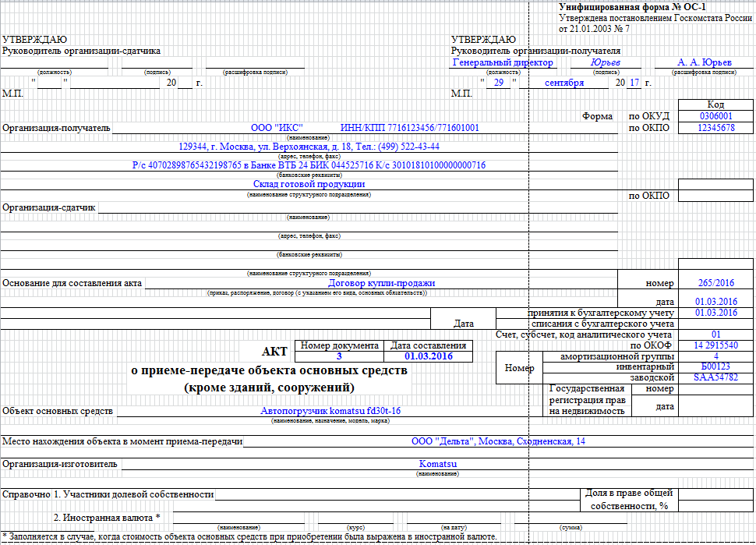Click the asset name "Автопогрузчик komatsu fd30t-16"

tap(330, 411)
